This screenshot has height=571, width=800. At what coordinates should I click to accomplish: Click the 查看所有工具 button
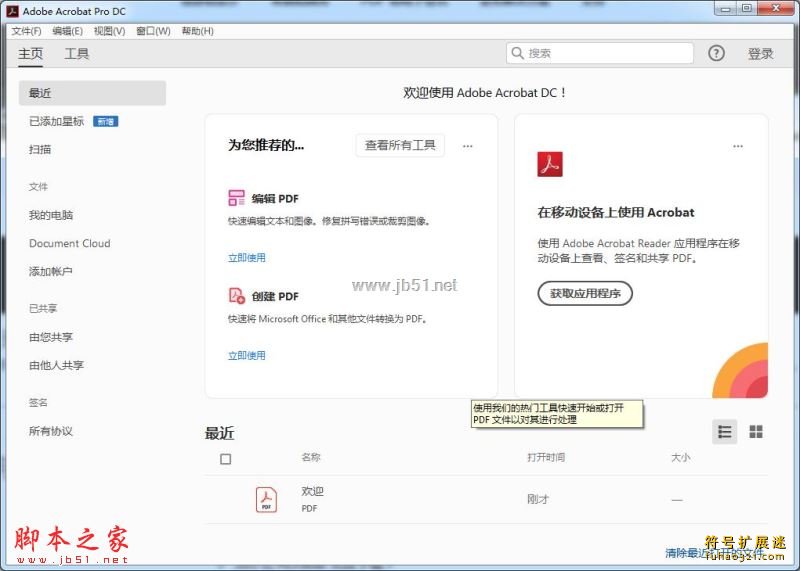coord(400,145)
